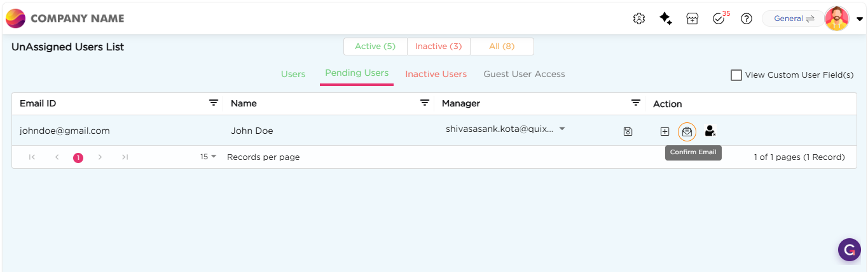Screen dimensions: 868x272
Task: Open the records per page dropdown
Action: pos(209,157)
